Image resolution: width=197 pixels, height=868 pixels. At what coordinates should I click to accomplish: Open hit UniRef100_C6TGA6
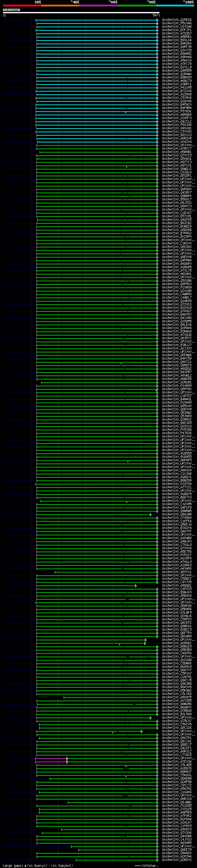click(177, 26)
